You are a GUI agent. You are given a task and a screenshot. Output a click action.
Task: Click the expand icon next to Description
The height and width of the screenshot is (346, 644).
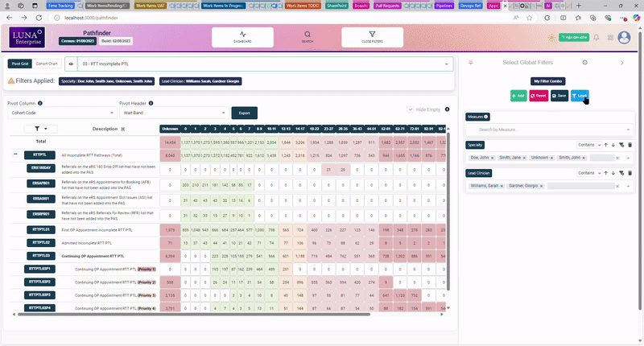(122, 129)
